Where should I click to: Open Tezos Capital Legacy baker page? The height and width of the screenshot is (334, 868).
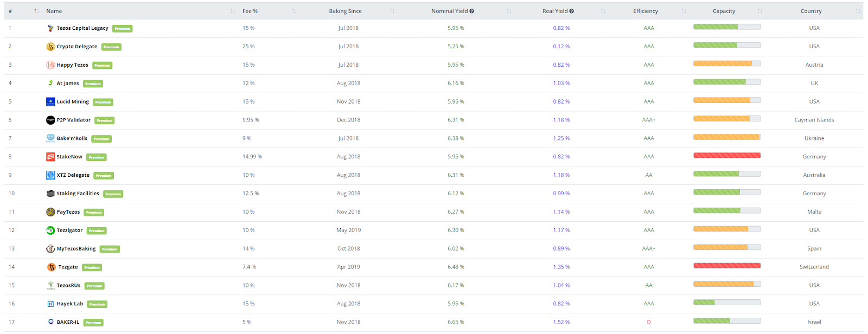[x=82, y=28]
